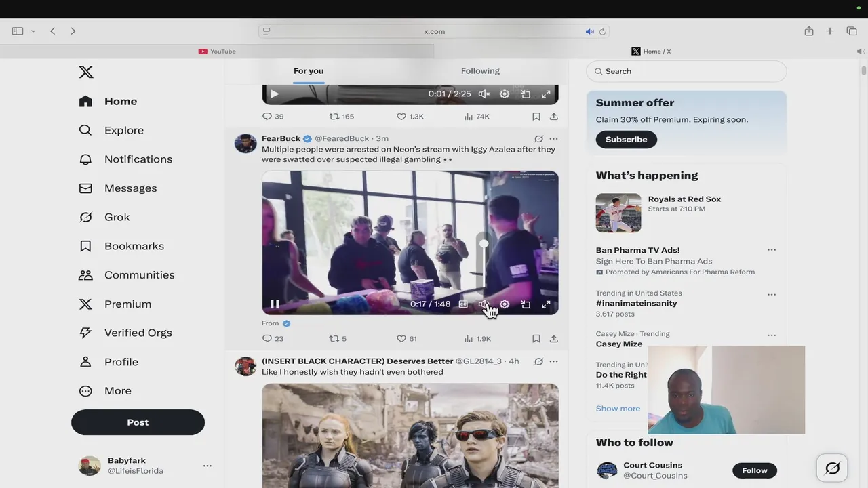The height and width of the screenshot is (488, 868).
Task: Open options for Casey Mize trend
Action: point(772,335)
